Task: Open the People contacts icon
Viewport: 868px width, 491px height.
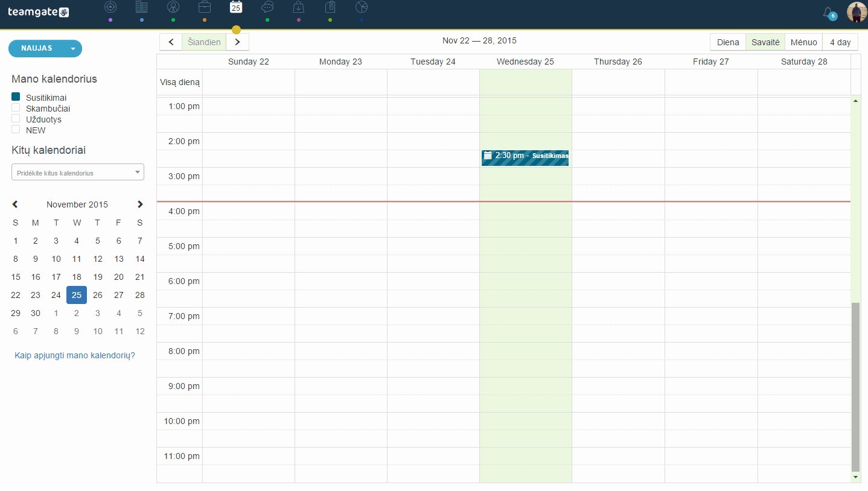Action: click(x=173, y=7)
